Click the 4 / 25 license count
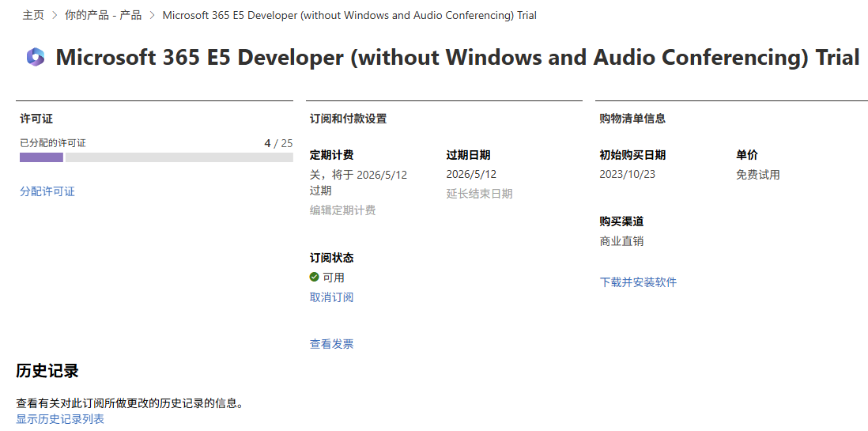Image resolution: width=868 pixels, height=431 pixels. (x=278, y=143)
